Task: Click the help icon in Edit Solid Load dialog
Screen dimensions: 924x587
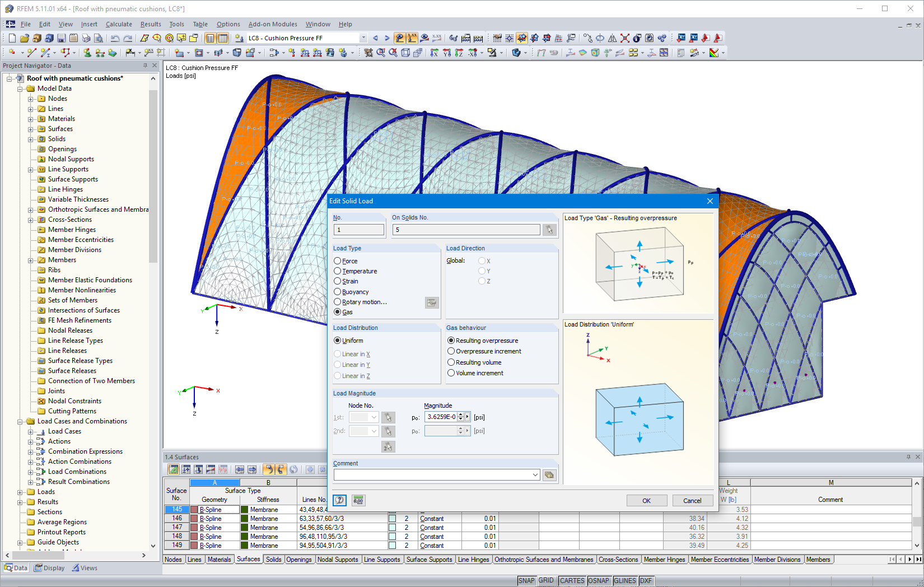Action: click(340, 500)
